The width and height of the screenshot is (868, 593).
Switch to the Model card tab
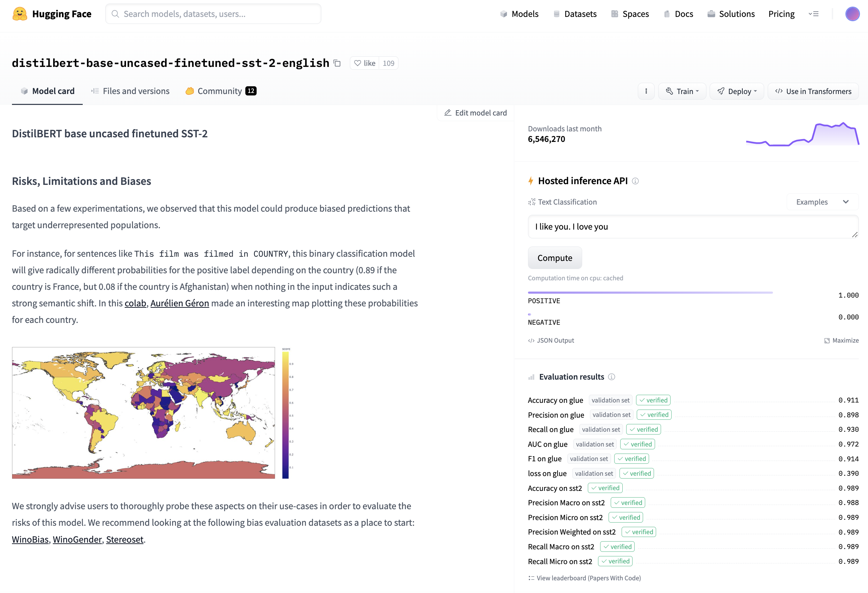[x=48, y=91]
